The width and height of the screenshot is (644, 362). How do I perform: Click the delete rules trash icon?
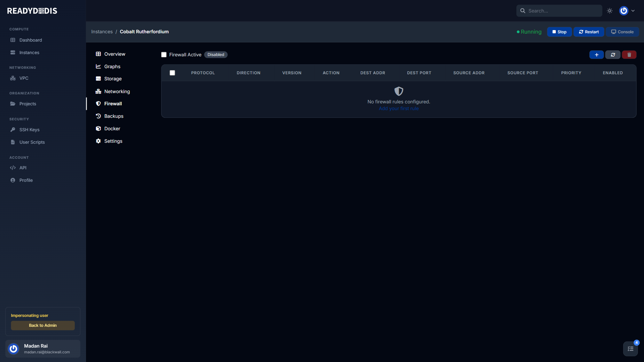(629, 54)
